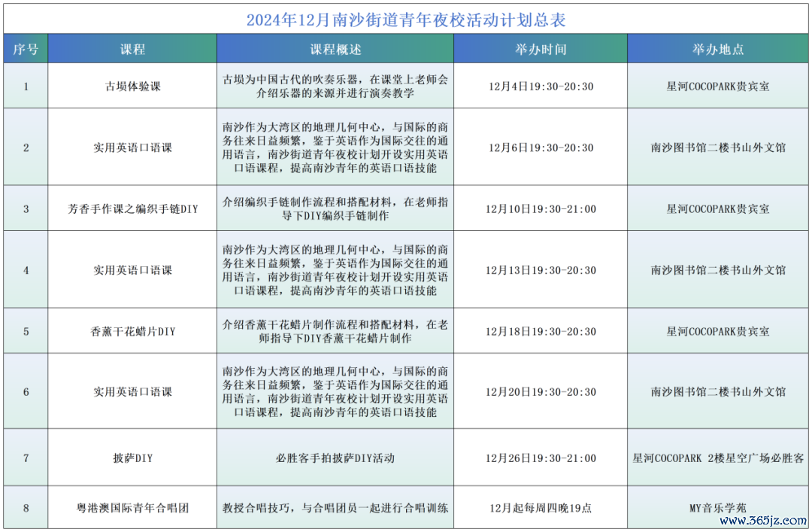
Task: Click the 编织手链 description in row 3
Action: [x=335, y=208]
